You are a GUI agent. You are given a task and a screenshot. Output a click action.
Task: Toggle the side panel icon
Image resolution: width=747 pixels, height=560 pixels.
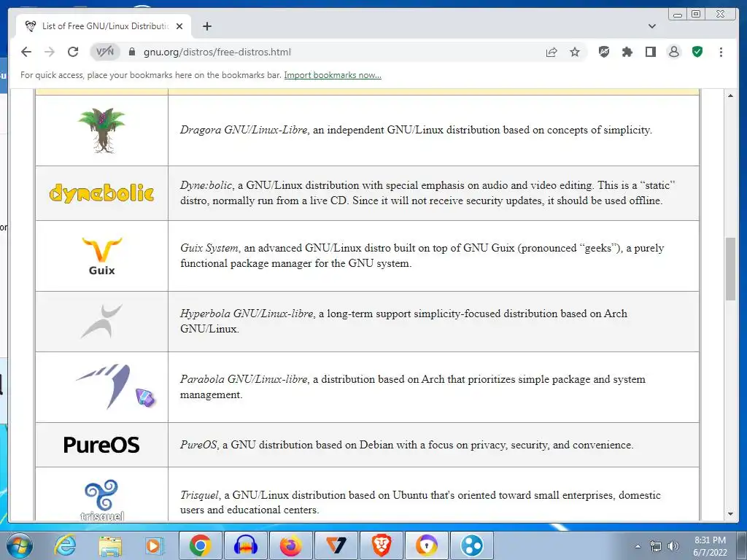(x=651, y=52)
